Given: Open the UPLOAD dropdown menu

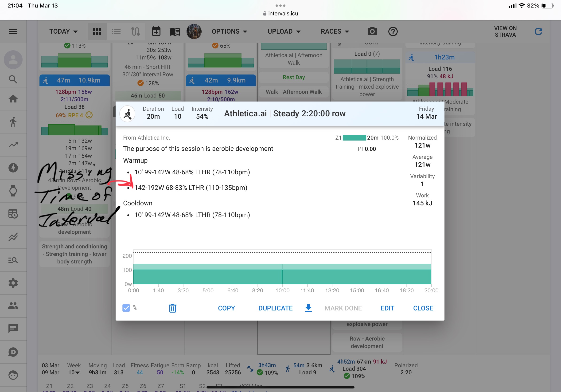Looking at the screenshot, I should point(284,31).
